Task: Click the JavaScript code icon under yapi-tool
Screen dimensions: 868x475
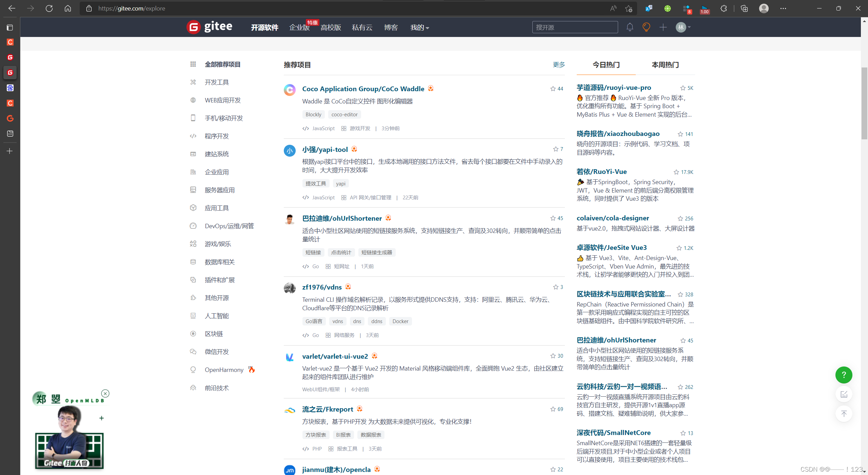Action: (x=305, y=197)
